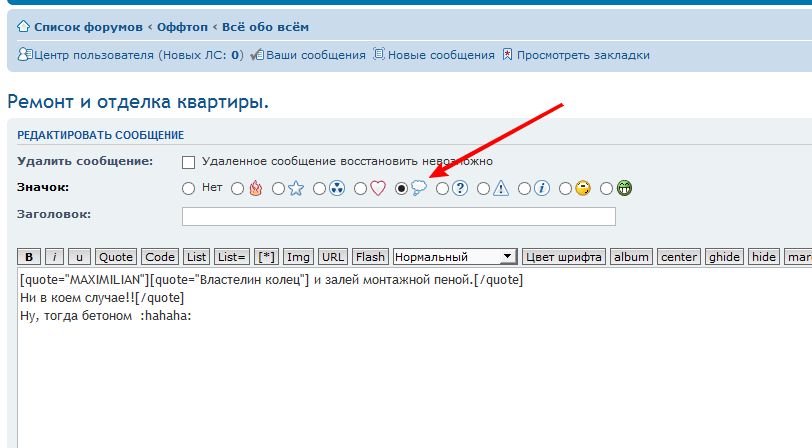The height and width of the screenshot is (448, 812).
Task: Apply bold with the B button
Action: pyautogui.click(x=29, y=257)
